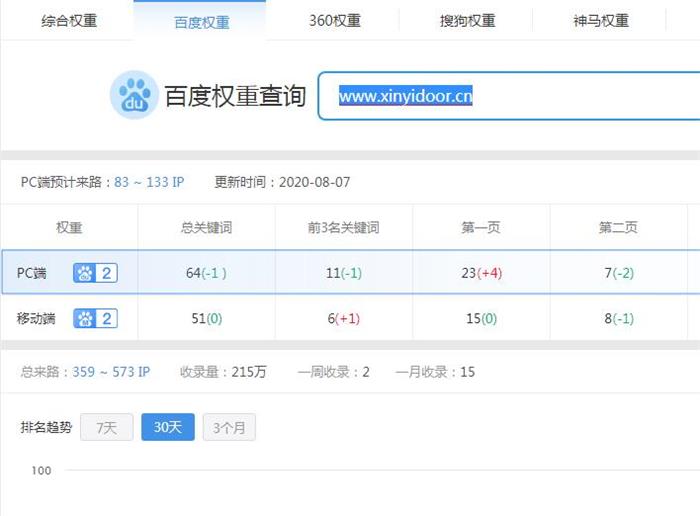Click PC端 前3名关键词 value 11(-1)
Screen dimensions: 700x516
pyautogui.click(x=344, y=273)
